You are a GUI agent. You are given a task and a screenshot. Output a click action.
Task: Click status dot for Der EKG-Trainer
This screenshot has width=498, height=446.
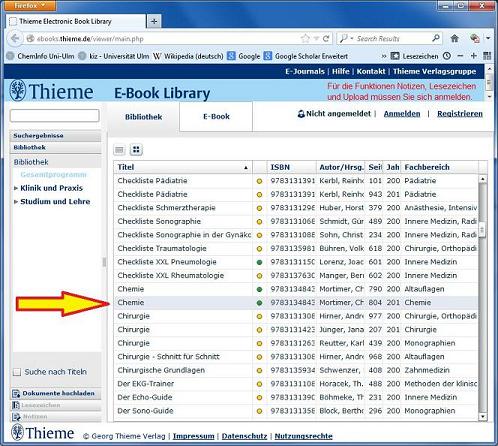coord(259,384)
